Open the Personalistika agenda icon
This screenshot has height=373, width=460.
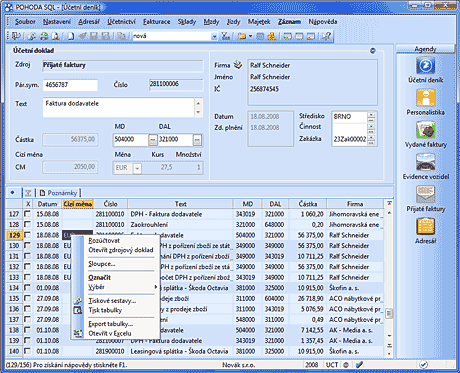coord(425,98)
